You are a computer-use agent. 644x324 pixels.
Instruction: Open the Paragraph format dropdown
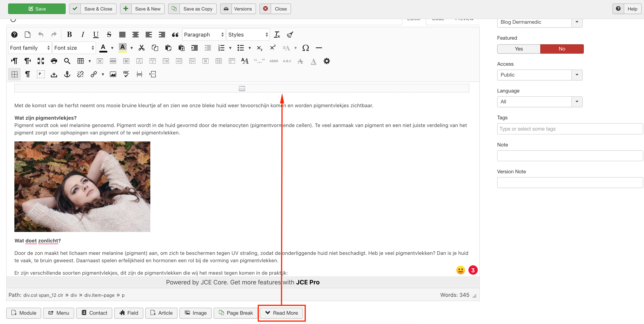coord(204,35)
